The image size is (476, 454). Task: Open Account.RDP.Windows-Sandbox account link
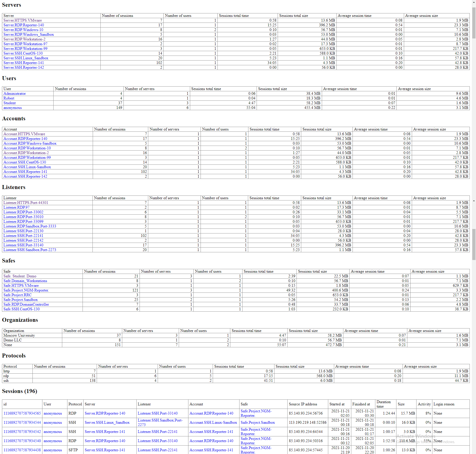[30, 143]
